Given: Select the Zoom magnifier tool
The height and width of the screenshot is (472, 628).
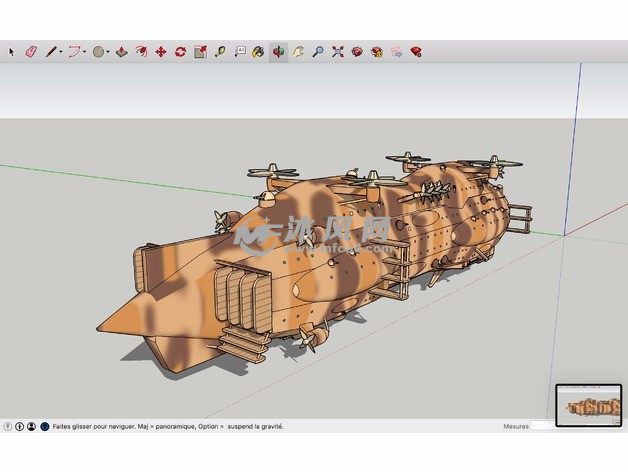Looking at the screenshot, I should coord(318,51).
